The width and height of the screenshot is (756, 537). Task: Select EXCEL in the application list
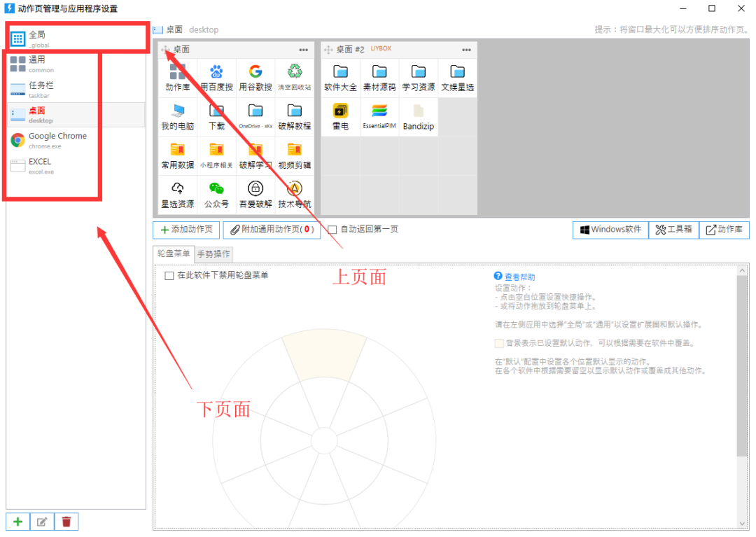point(77,166)
